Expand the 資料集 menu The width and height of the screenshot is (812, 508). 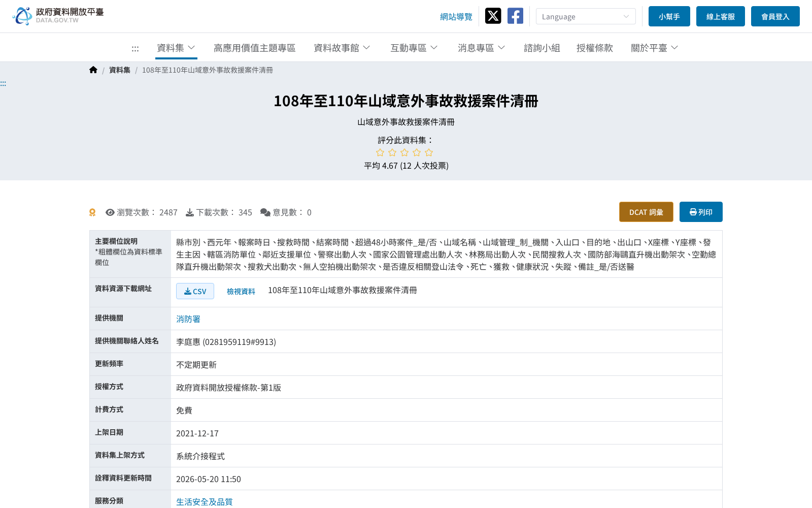[176, 48]
